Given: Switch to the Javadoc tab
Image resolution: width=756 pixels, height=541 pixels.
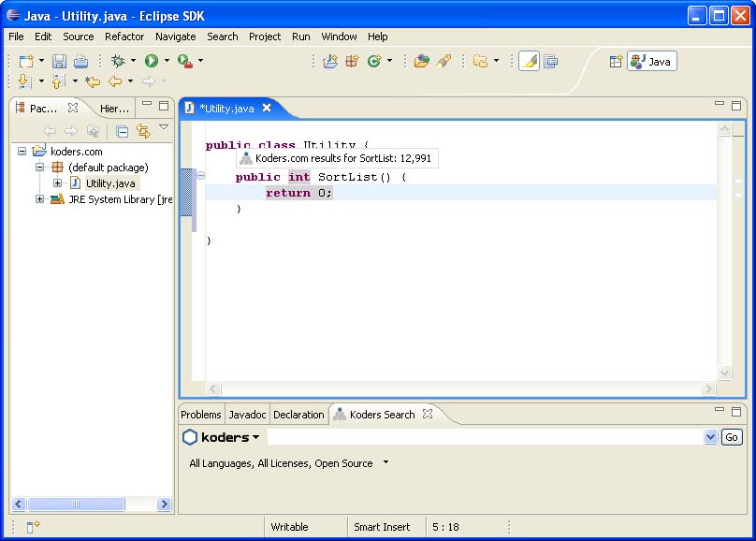Looking at the screenshot, I should pyautogui.click(x=247, y=415).
